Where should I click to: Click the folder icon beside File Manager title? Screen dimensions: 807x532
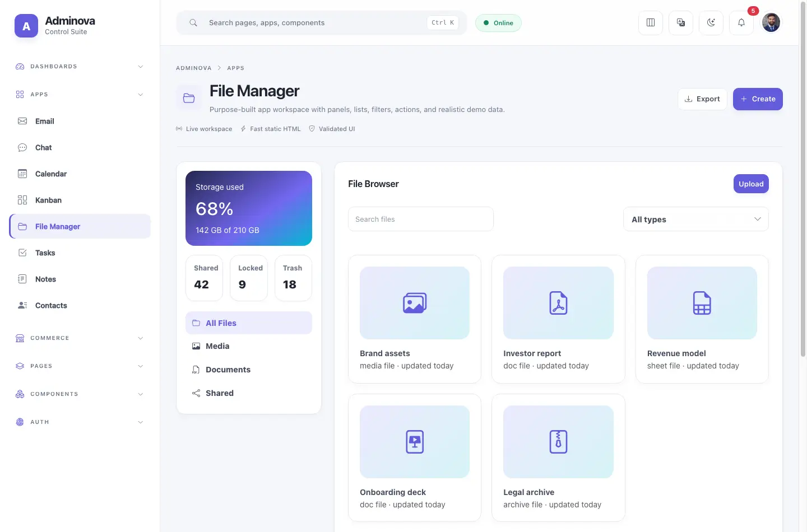point(189,98)
